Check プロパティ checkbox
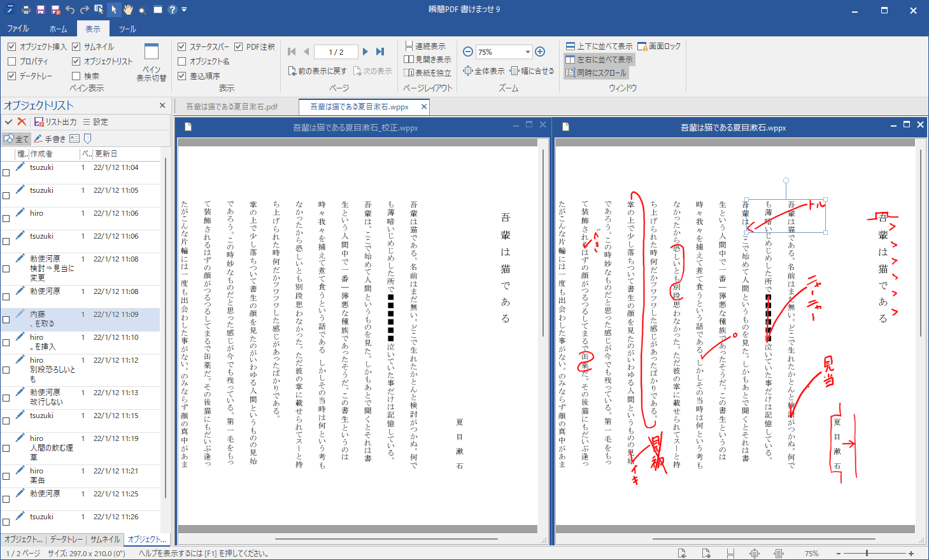929x560 pixels. click(11, 61)
